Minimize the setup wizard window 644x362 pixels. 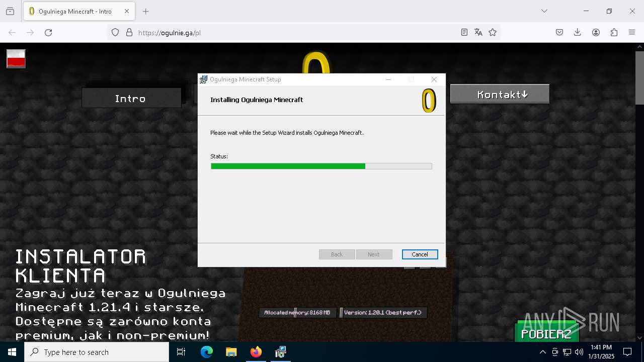coord(388,79)
